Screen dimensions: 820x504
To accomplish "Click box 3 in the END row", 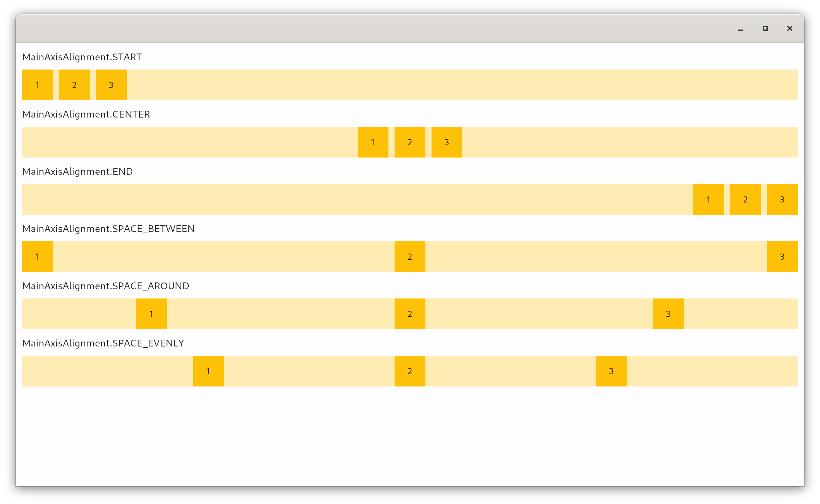I will click(x=782, y=199).
